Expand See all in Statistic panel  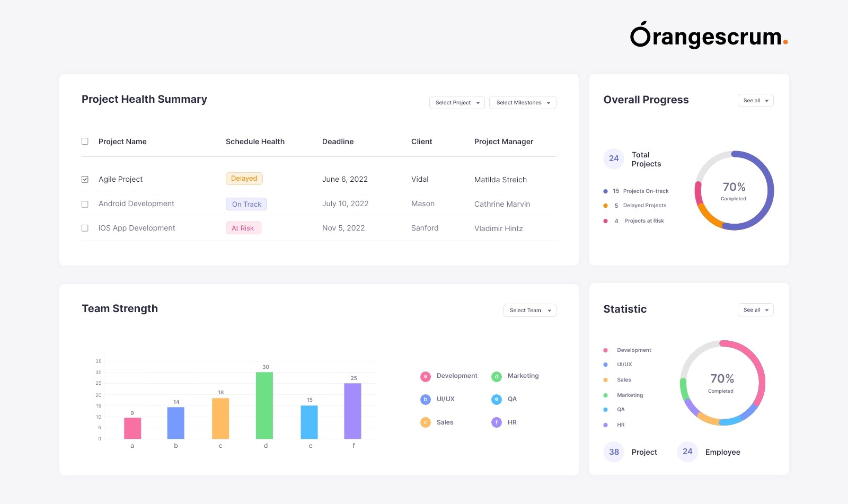755,310
